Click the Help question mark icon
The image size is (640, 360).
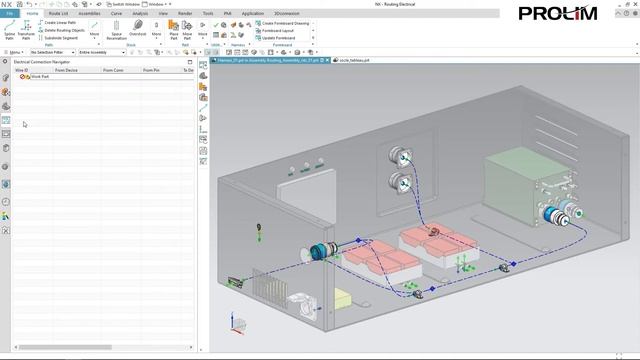pyautogui.click(x=627, y=13)
